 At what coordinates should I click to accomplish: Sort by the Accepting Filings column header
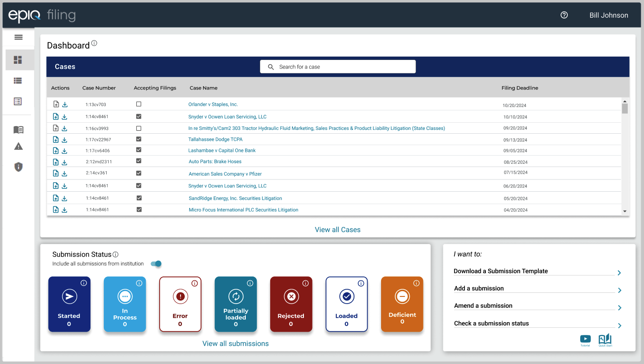coord(155,88)
